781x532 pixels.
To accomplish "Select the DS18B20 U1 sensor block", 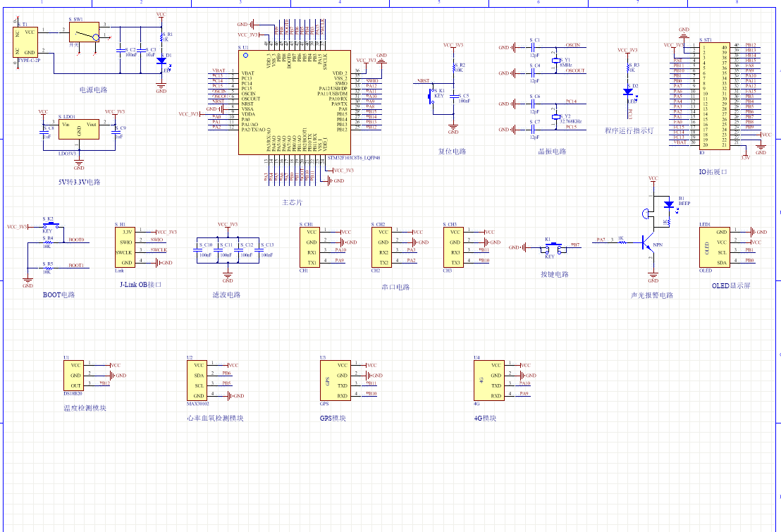I will 73,376.
